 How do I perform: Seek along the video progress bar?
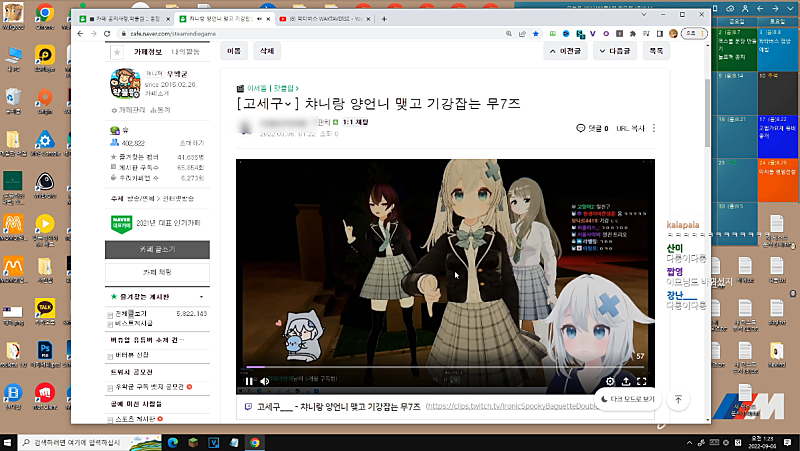pyautogui.click(x=445, y=366)
